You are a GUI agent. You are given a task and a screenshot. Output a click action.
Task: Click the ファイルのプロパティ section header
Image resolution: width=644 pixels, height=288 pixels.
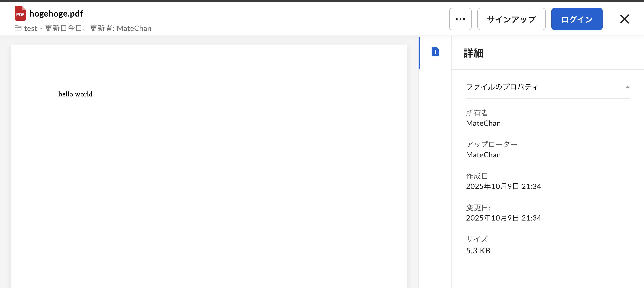(x=502, y=87)
